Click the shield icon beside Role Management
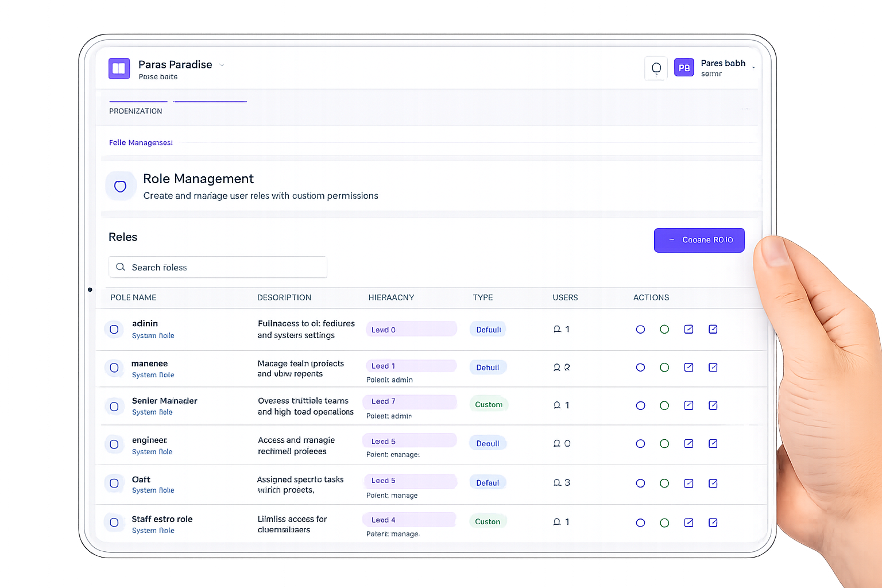 click(x=120, y=186)
